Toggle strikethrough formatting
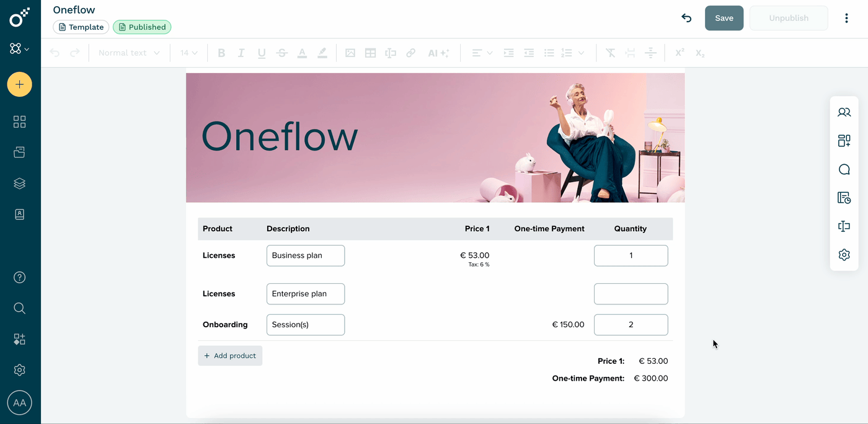Screen dimensions: 868x424 click(282, 53)
